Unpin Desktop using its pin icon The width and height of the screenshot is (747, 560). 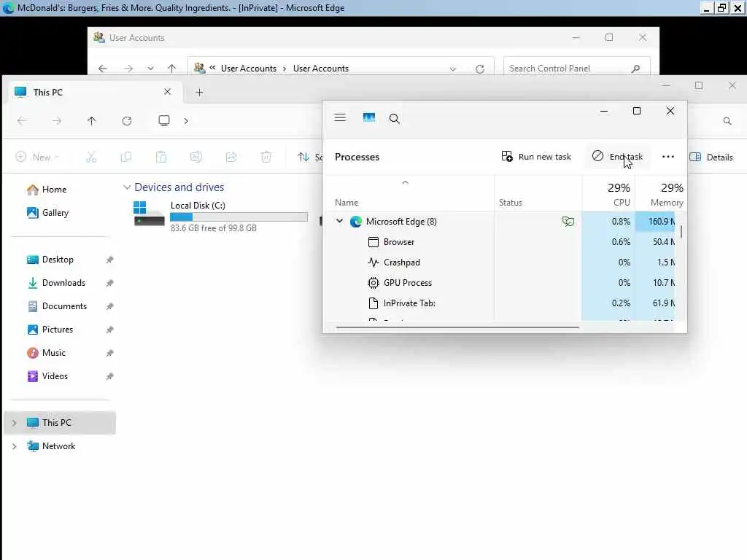click(109, 260)
